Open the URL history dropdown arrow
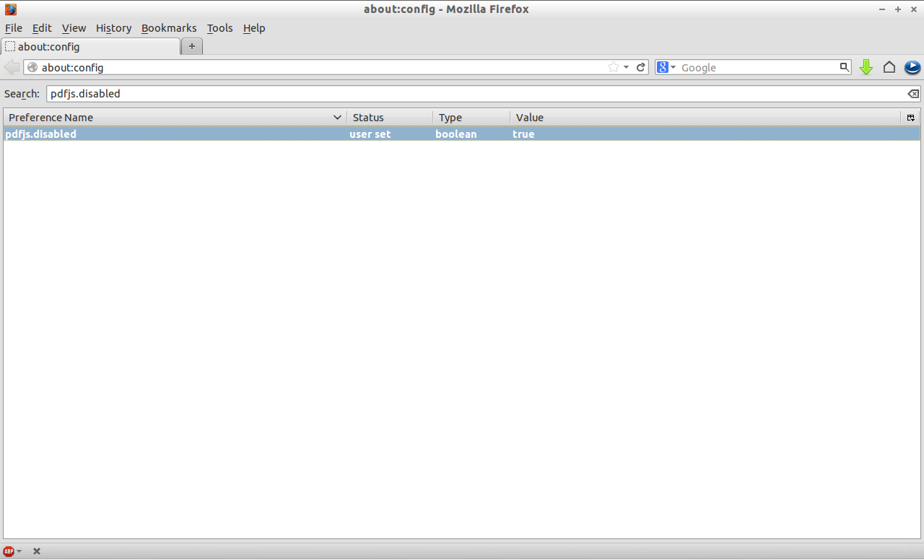This screenshot has width=924, height=560. 626,67
